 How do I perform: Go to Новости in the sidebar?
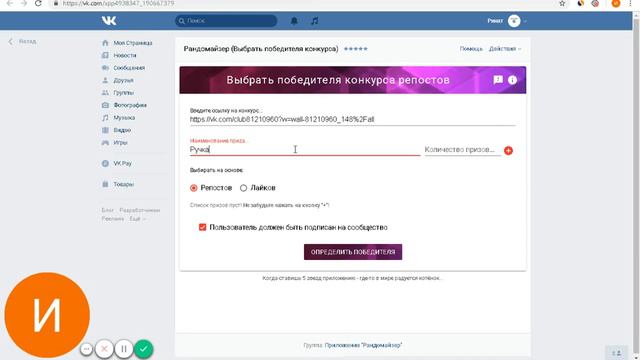125,55
